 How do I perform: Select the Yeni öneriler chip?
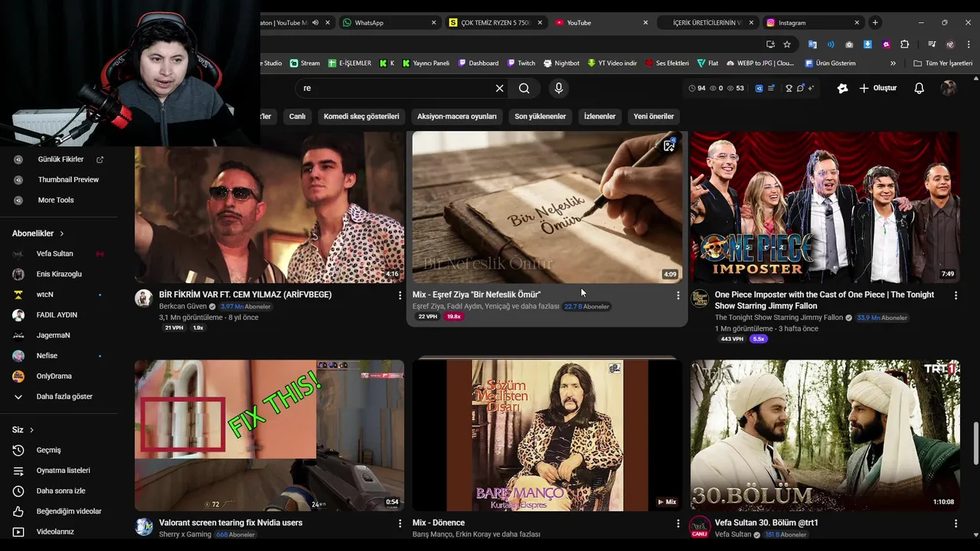pos(654,116)
